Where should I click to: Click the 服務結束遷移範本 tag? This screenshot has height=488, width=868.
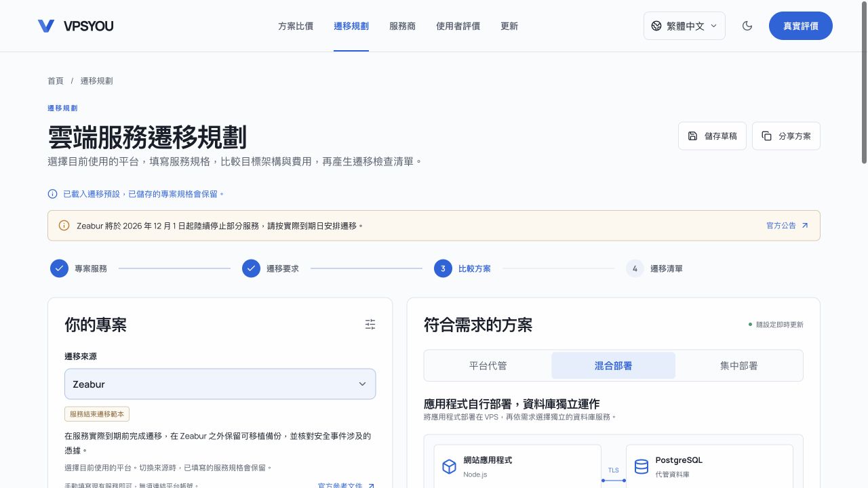pos(97,414)
